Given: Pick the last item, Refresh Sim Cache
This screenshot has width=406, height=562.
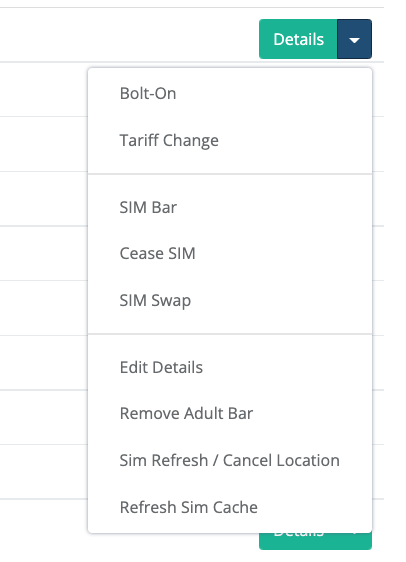Looking at the screenshot, I should click(230, 507).
